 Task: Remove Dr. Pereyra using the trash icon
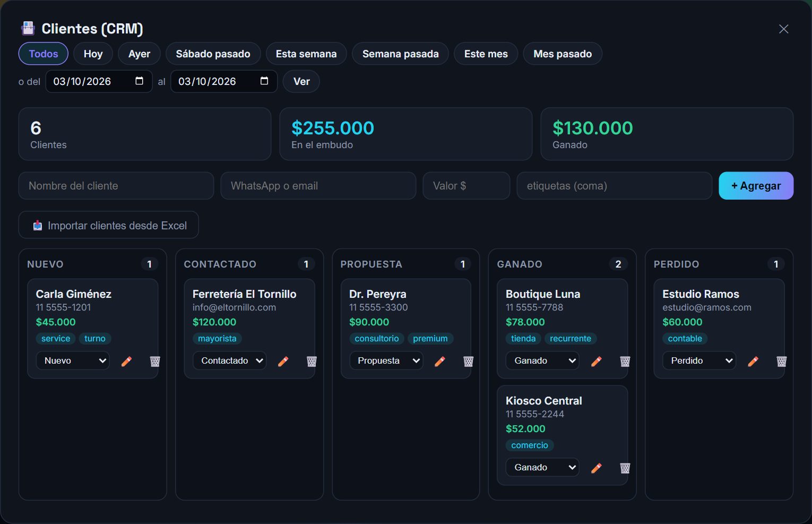(x=468, y=361)
